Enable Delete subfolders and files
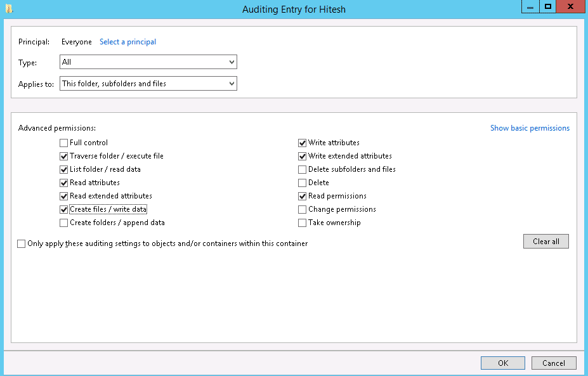This screenshot has width=588, height=376. click(x=303, y=169)
